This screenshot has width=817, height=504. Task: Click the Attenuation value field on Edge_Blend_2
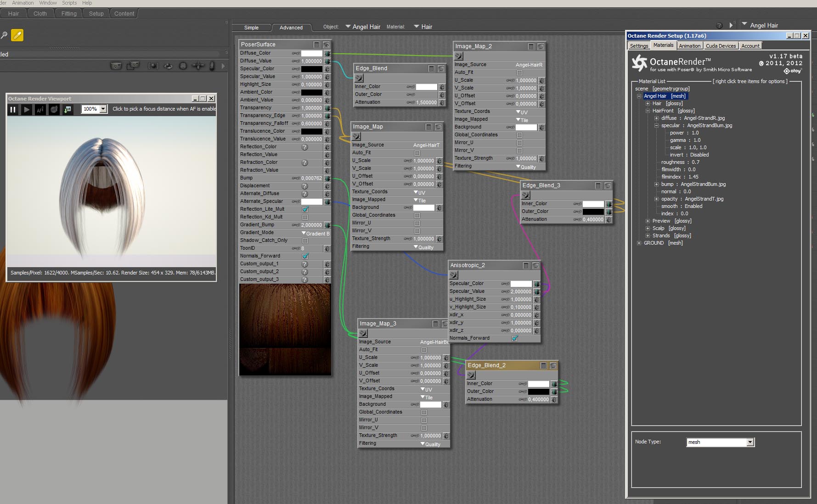538,399
